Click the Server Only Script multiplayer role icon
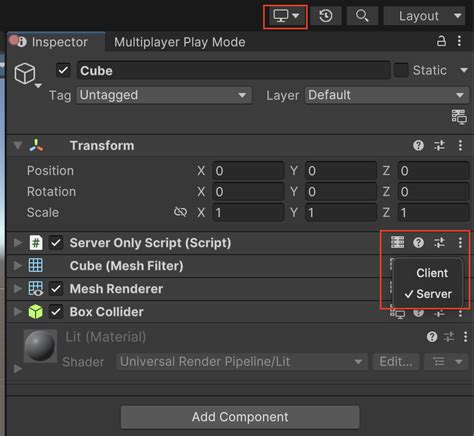 pos(397,242)
